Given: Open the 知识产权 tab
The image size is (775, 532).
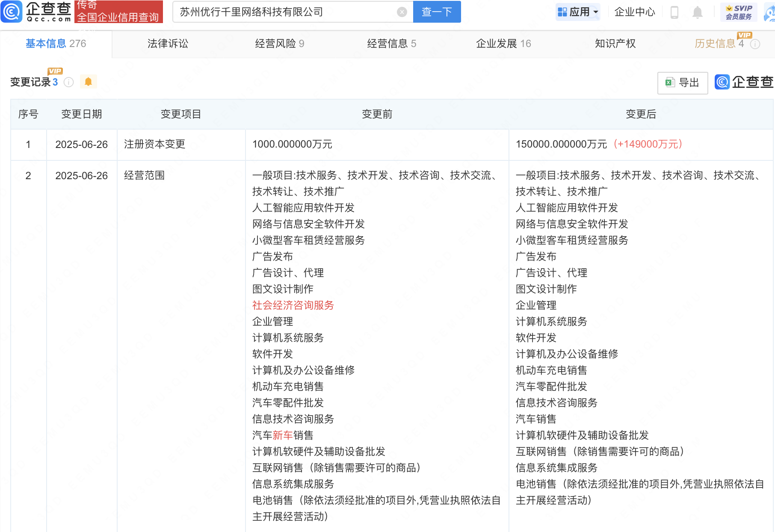Looking at the screenshot, I should [x=615, y=44].
